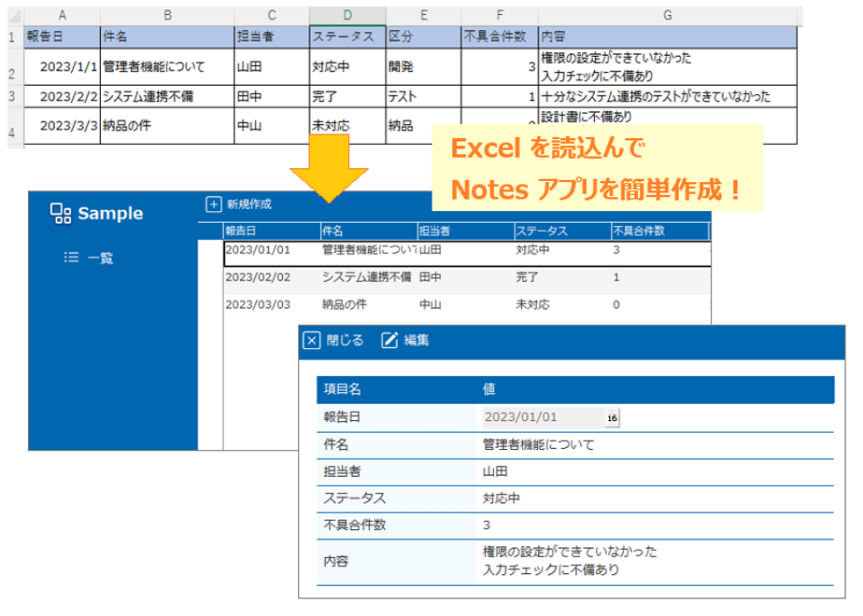
Task: Click the Sample app logo icon
Action: point(61,214)
